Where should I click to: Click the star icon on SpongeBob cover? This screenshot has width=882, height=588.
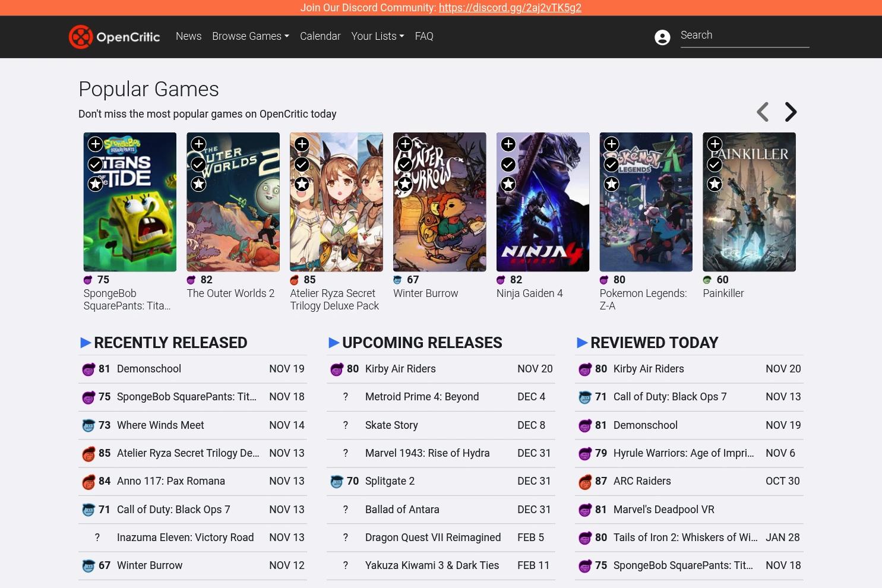click(x=96, y=184)
